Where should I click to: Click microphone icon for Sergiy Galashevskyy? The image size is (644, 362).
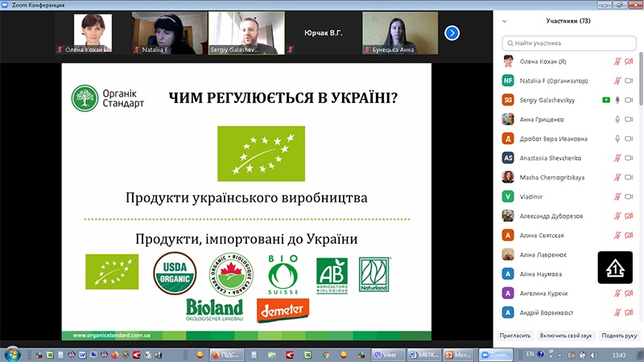617,100
